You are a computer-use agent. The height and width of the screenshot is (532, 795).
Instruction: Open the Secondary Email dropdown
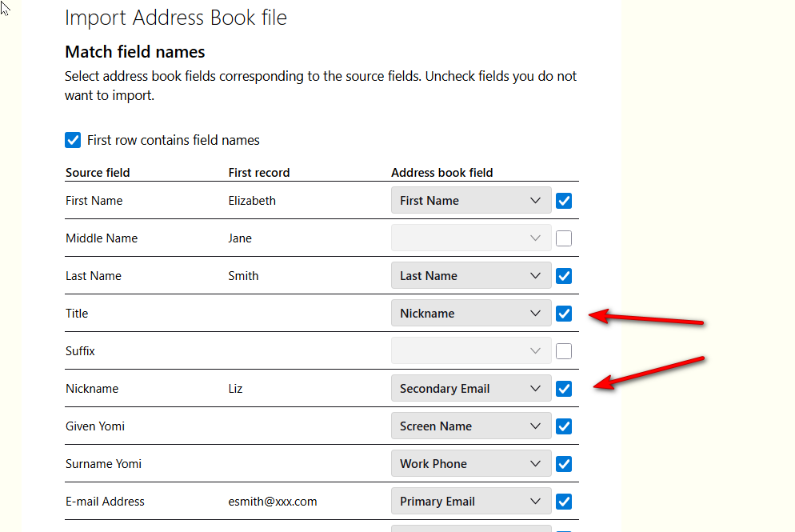coord(471,389)
